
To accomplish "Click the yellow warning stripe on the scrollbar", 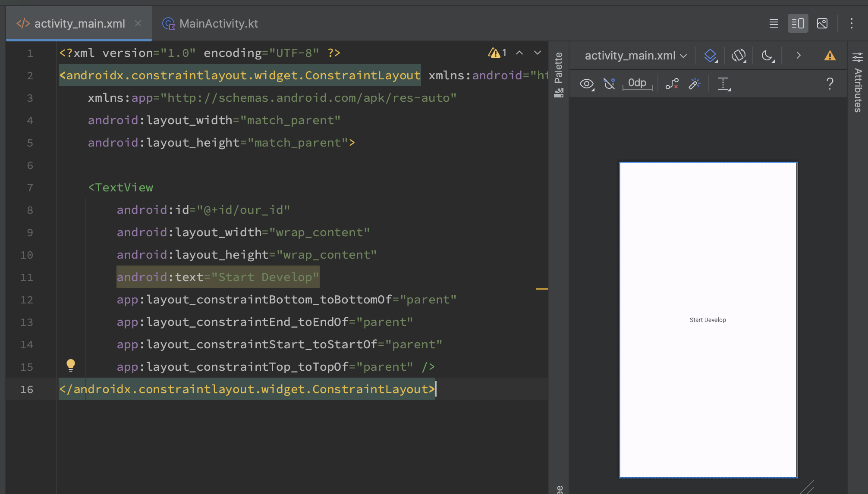I will 542,288.
